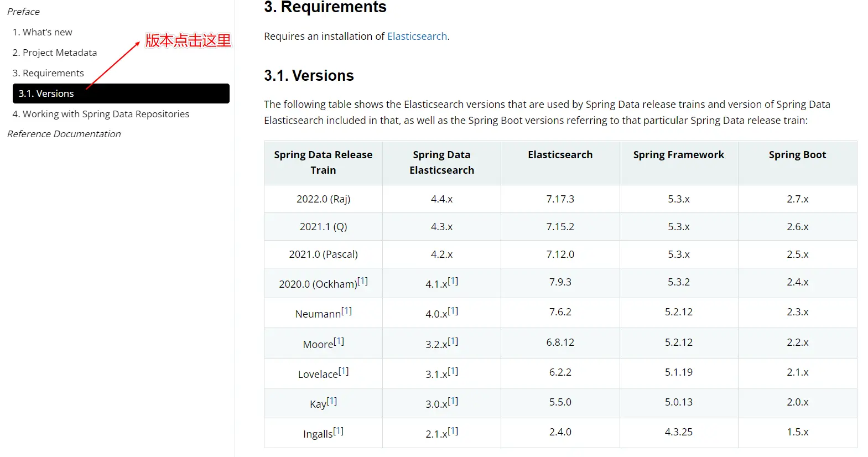Screen dimensions: 868x457
Task: Select Requirements in the sidebar
Action: point(48,73)
